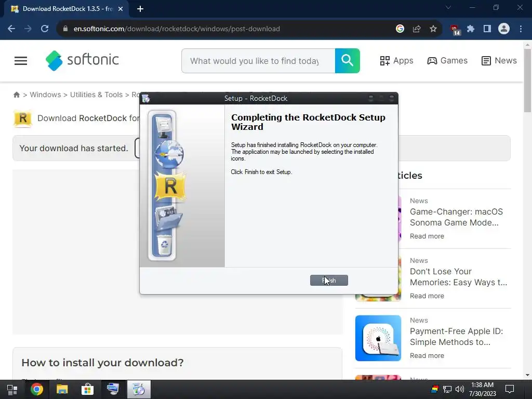The height and width of the screenshot is (399, 532).
Task: Open the red ad blocker extension
Action: pos(455,30)
